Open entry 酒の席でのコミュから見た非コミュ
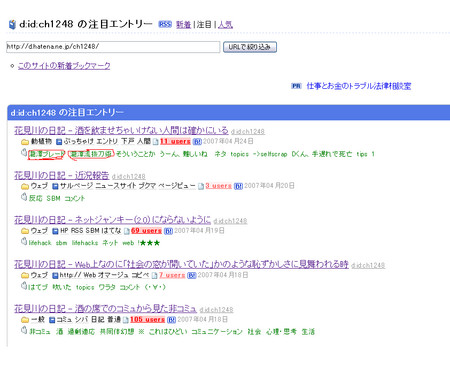Viewport: 450px width, 366px height. coord(105,308)
